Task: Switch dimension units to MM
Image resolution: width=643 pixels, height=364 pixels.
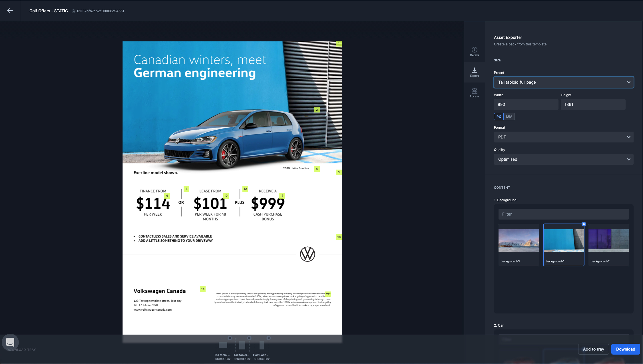Action: pyautogui.click(x=509, y=116)
